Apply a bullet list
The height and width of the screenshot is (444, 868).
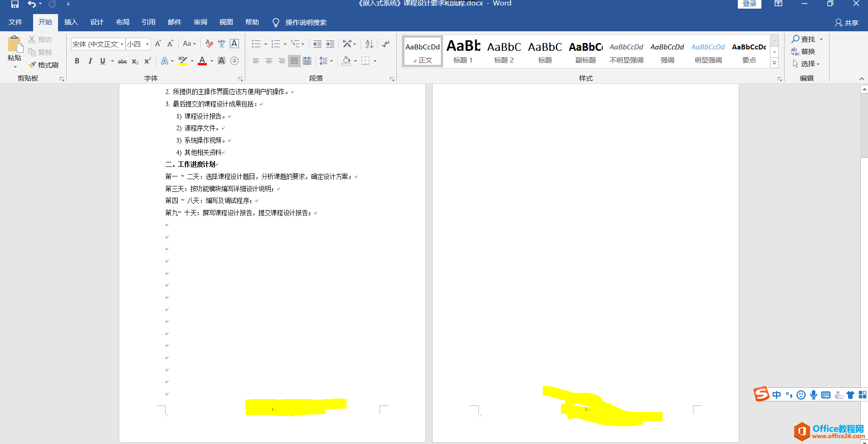tap(256, 44)
